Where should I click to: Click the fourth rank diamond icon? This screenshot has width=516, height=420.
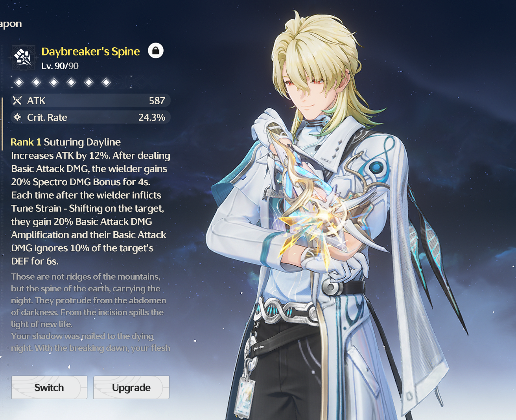(x=71, y=82)
